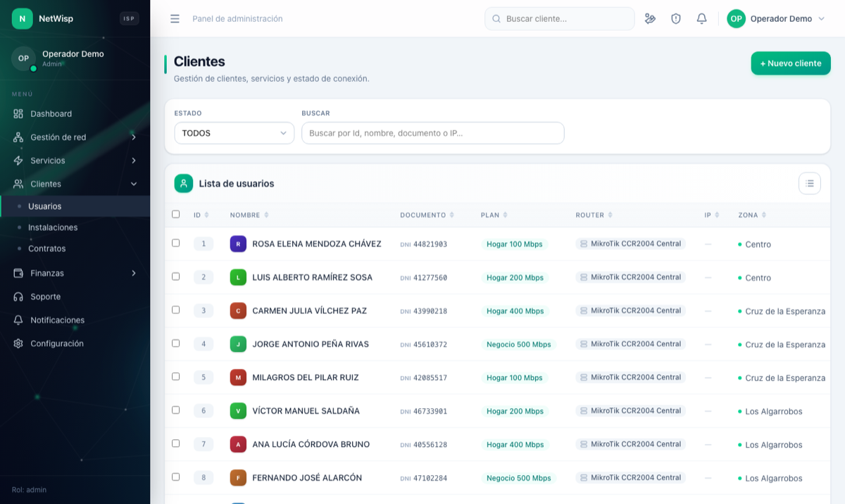The image size is (845, 504).
Task: Click the green user icon beside Lista de usuarios
Action: click(x=184, y=184)
